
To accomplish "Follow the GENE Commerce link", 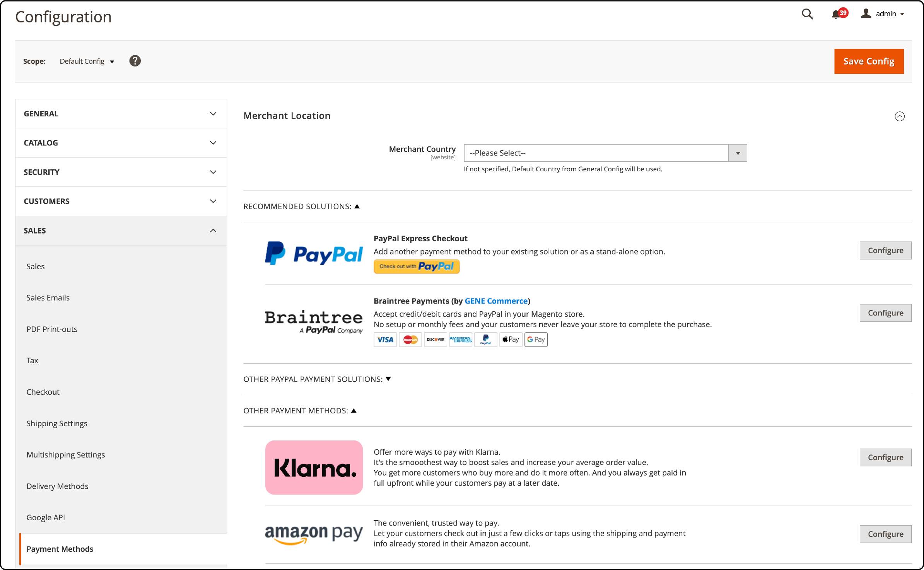I will tap(496, 301).
